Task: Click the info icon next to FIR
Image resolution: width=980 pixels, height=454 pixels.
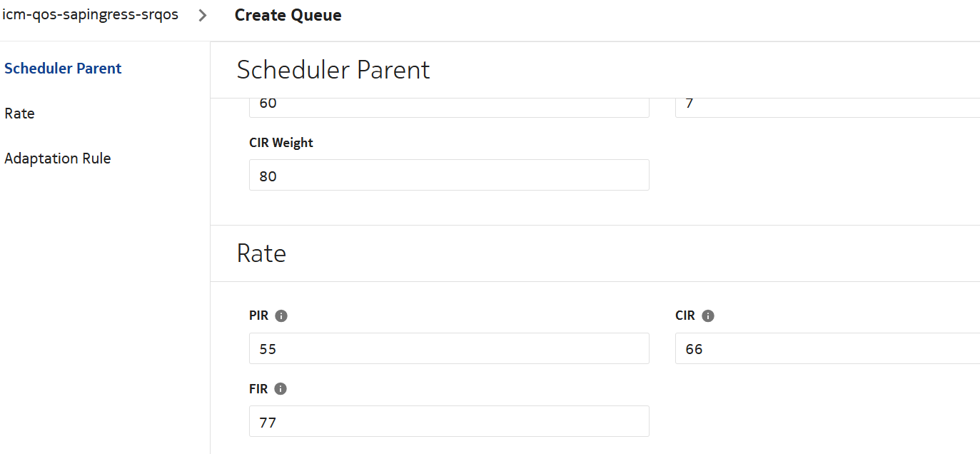Action: (281, 389)
